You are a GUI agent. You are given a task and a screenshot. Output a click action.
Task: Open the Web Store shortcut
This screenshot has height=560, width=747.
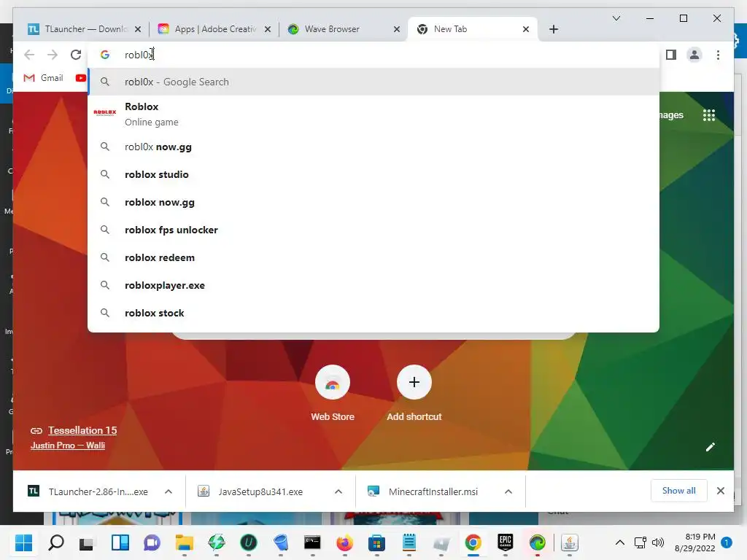pos(333,393)
